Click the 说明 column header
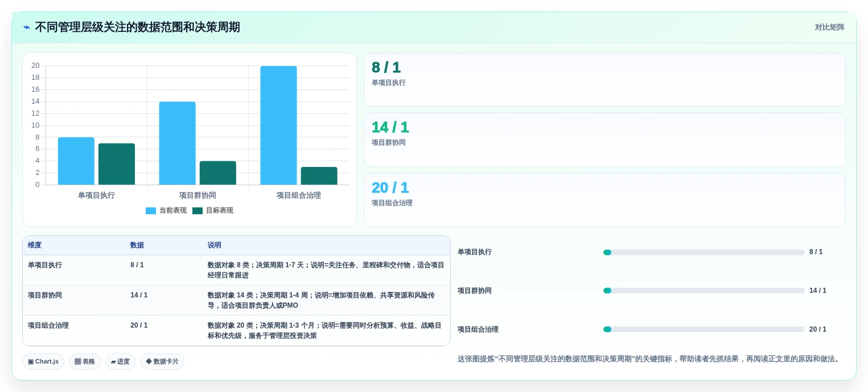The width and height of the screenshot is (868, 392). click(215, 246)
